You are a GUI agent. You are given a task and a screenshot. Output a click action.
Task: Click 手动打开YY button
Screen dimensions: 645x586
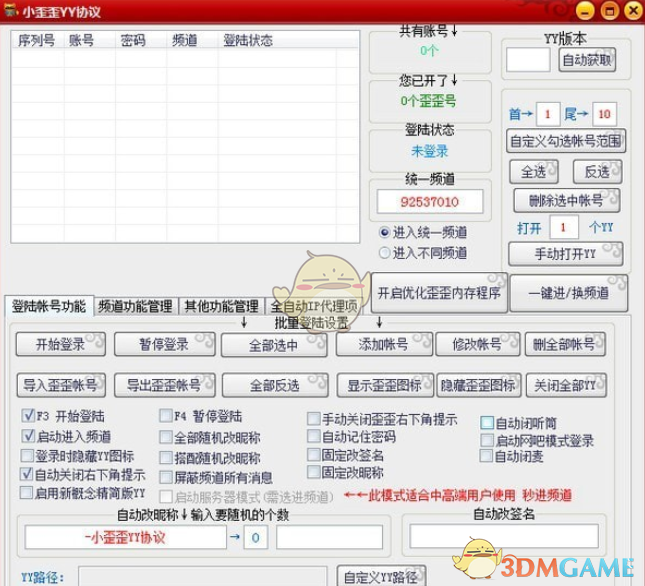tap(566, 254)
